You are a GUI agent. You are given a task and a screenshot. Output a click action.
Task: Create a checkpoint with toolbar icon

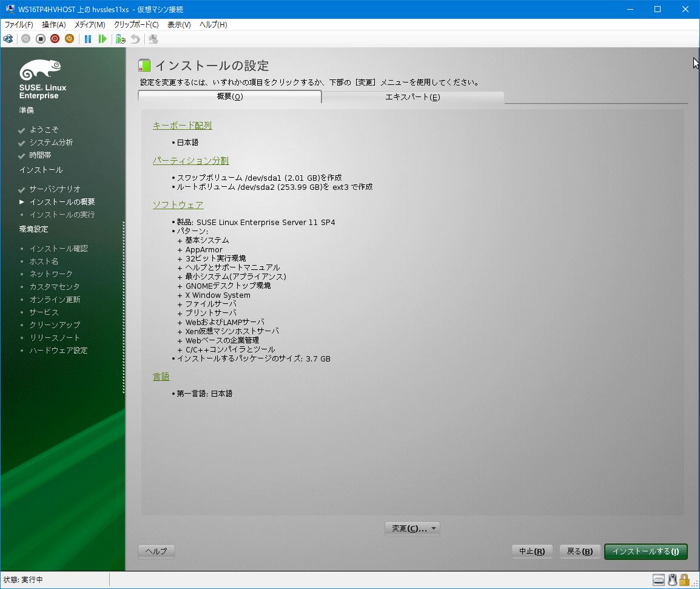click(121, 39)
